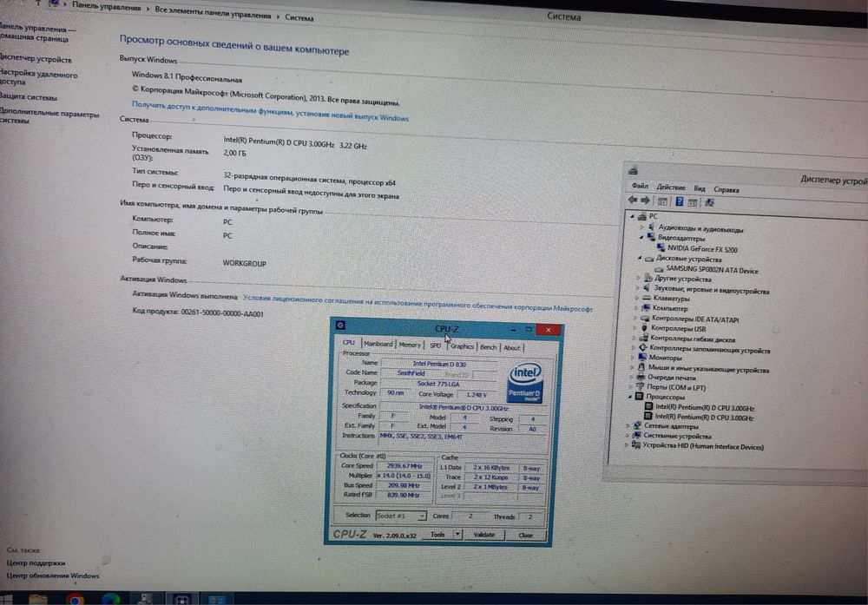The height and width of the screenshot is (605, 868).
Task: Open Диспетчер устройств link in left sidebar
Action: [36, 59]
